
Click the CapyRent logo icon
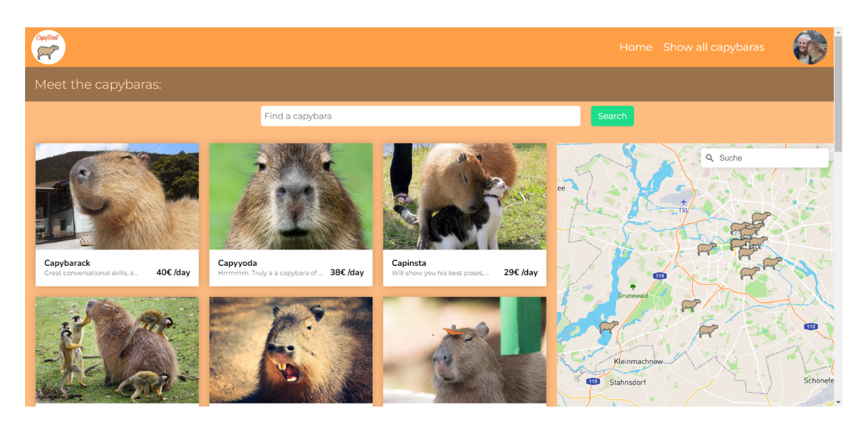click(47, 47)
